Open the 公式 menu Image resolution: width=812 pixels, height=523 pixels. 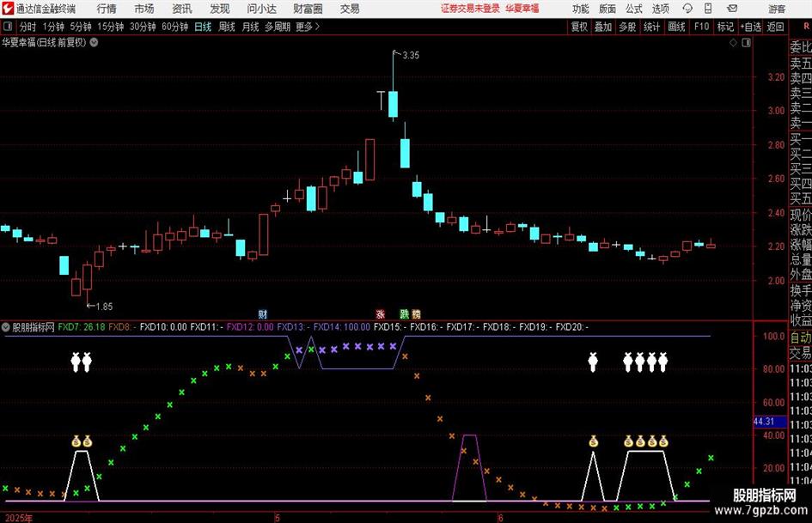633,9
